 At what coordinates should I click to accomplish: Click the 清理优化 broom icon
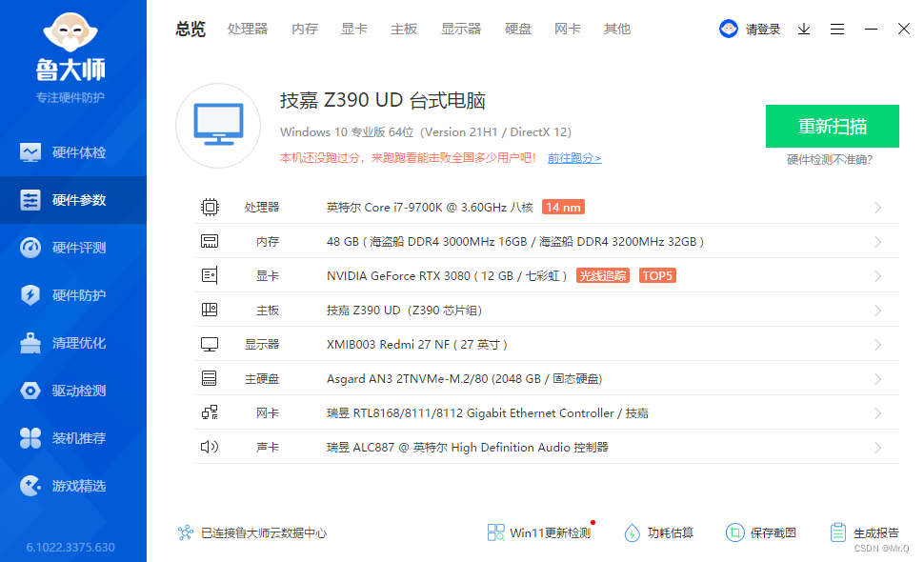pyautogui.click(x=30, y=343)
